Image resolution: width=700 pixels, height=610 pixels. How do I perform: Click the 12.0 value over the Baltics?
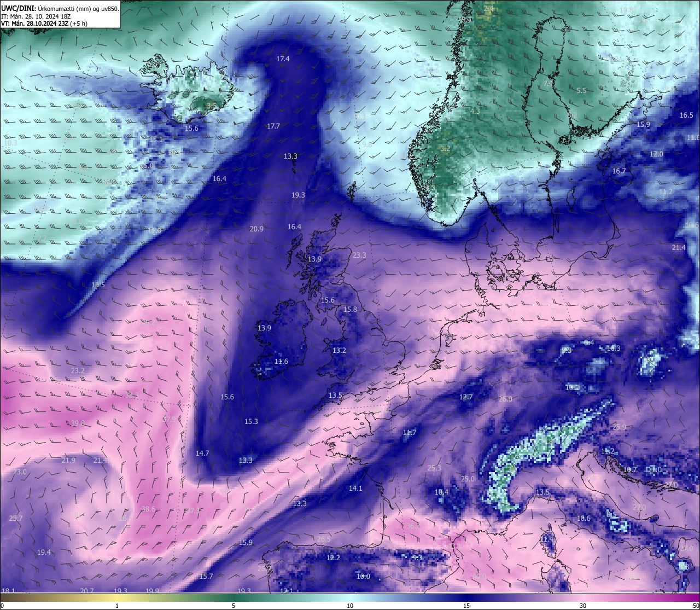click(x=656, y=154)
